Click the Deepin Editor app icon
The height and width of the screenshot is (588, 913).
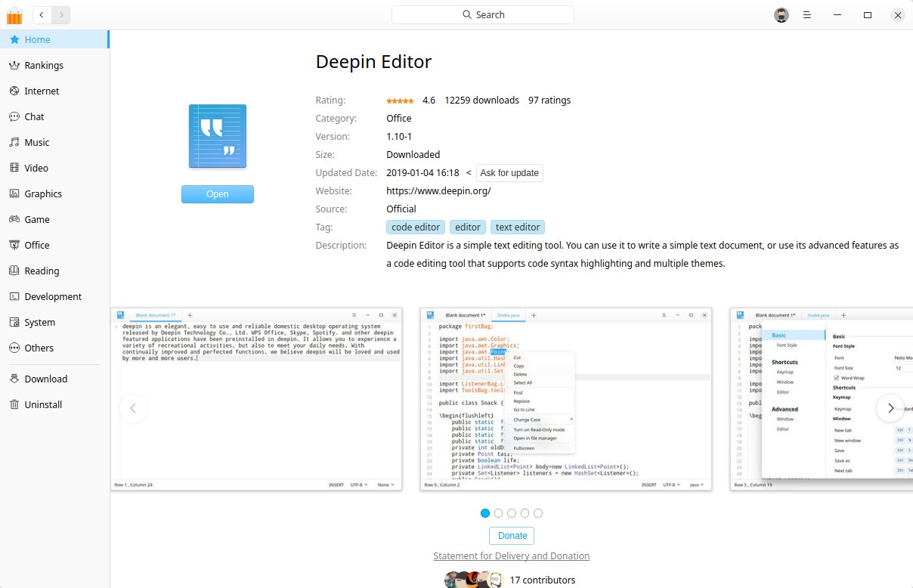pyautogui.click(x=218, y=136)
